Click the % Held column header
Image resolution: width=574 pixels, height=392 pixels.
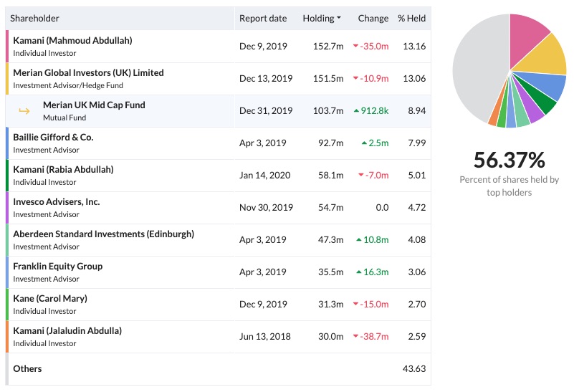click(411, 19)
